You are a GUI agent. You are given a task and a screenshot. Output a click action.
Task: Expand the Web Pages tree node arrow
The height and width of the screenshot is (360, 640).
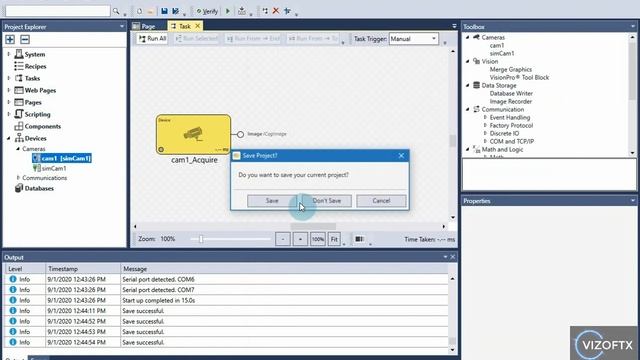[9, 90]
